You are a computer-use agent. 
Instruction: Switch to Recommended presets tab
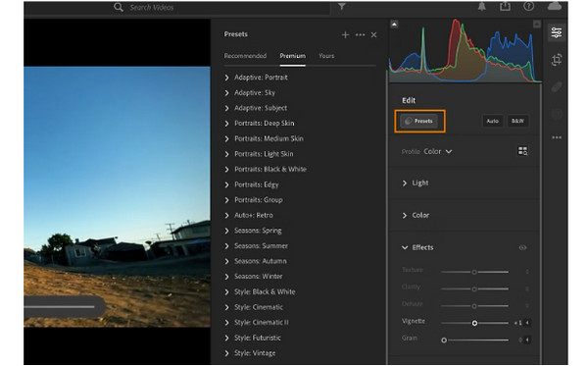tap(245, 56)
